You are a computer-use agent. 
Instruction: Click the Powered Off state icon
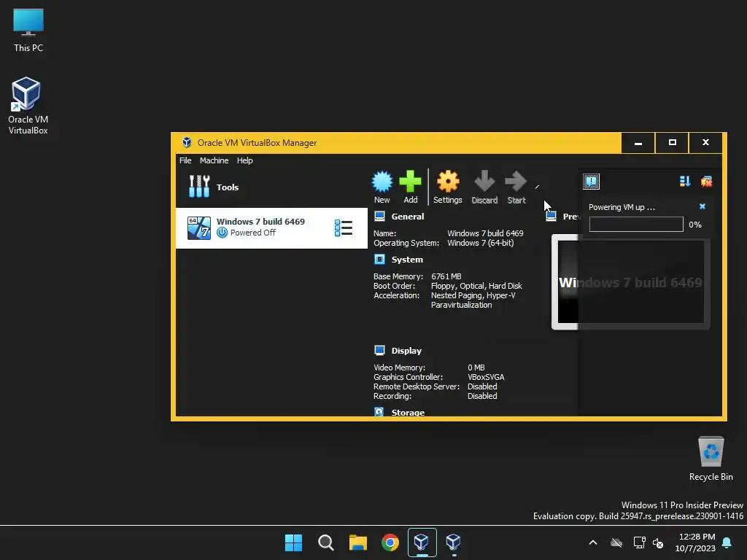(222, 233)
